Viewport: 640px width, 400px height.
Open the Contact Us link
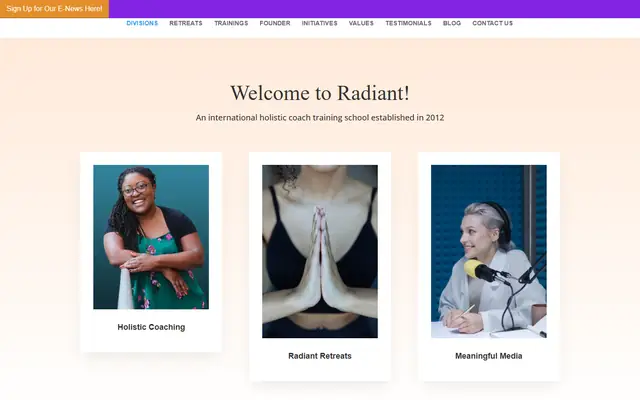coord(492,23)
